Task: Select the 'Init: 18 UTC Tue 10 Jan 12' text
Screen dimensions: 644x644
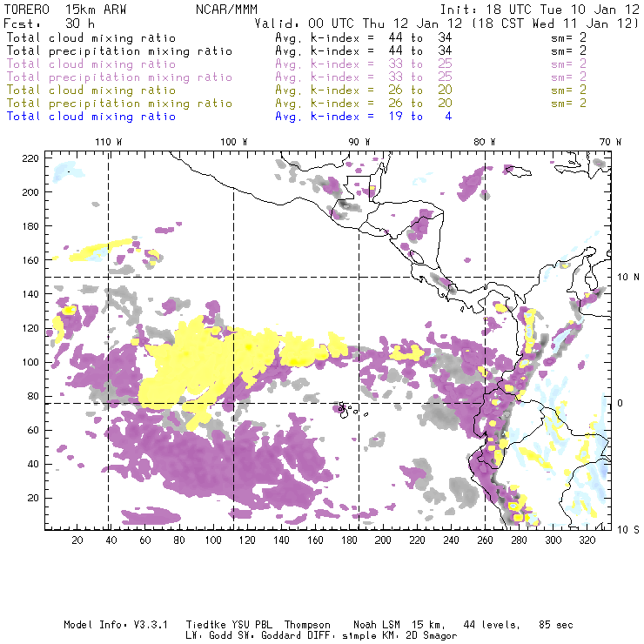Action: (x=540, y=10)
